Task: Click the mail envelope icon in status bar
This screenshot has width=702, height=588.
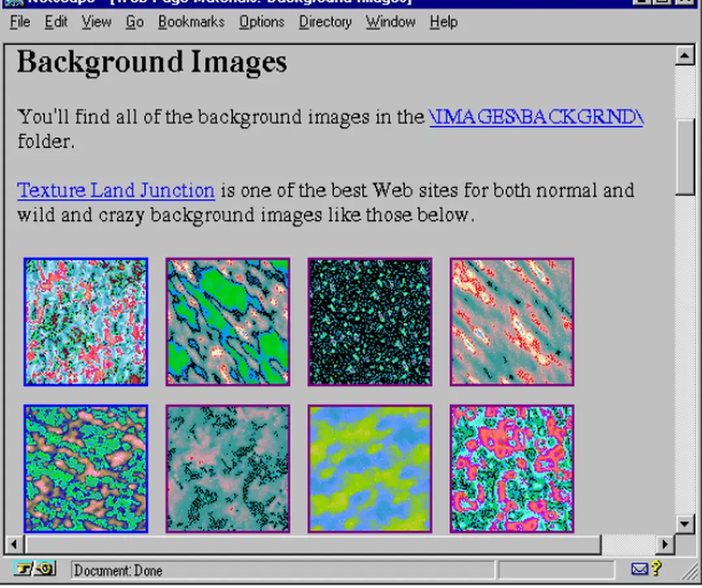Action: tap(640, 570)
